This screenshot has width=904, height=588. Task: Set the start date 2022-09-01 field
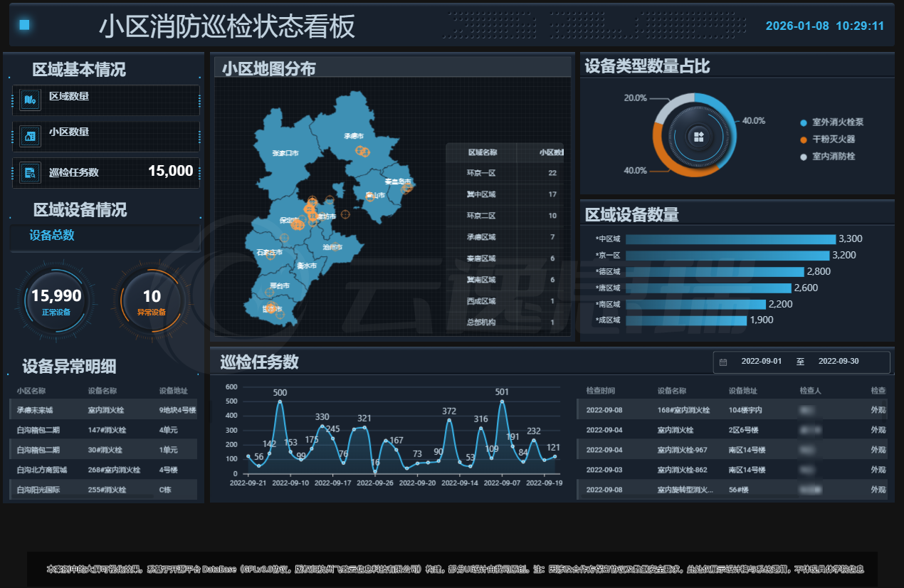coord(761,362)
